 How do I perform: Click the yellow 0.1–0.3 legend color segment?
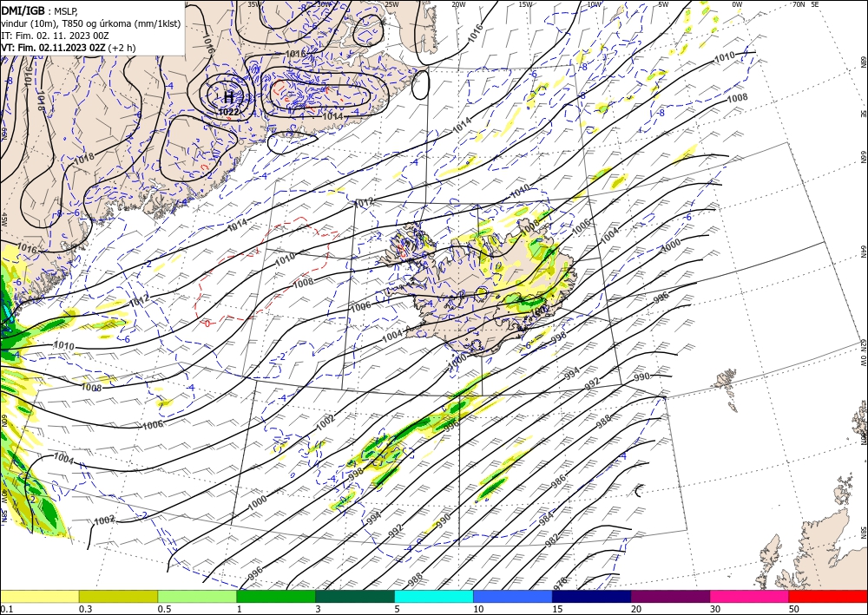coord(39,596)
